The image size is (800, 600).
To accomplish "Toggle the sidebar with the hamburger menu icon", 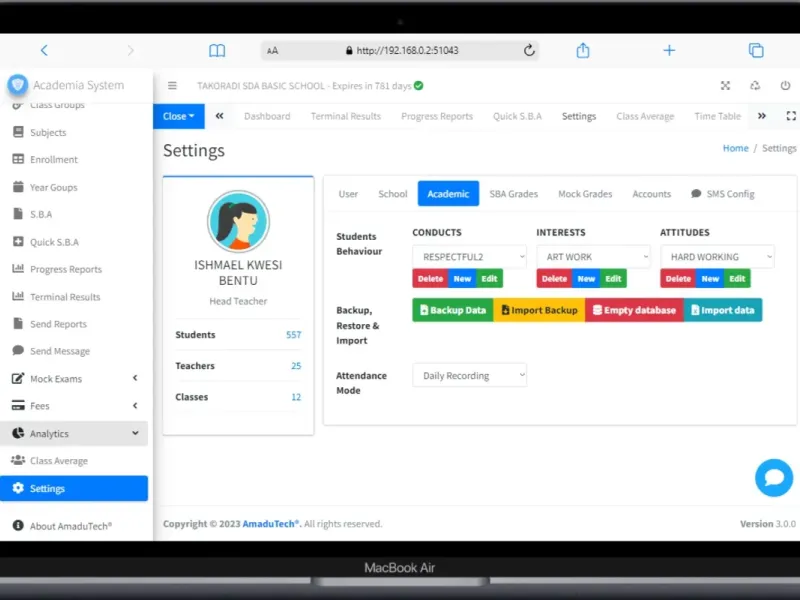I will (x=172, y=86).
